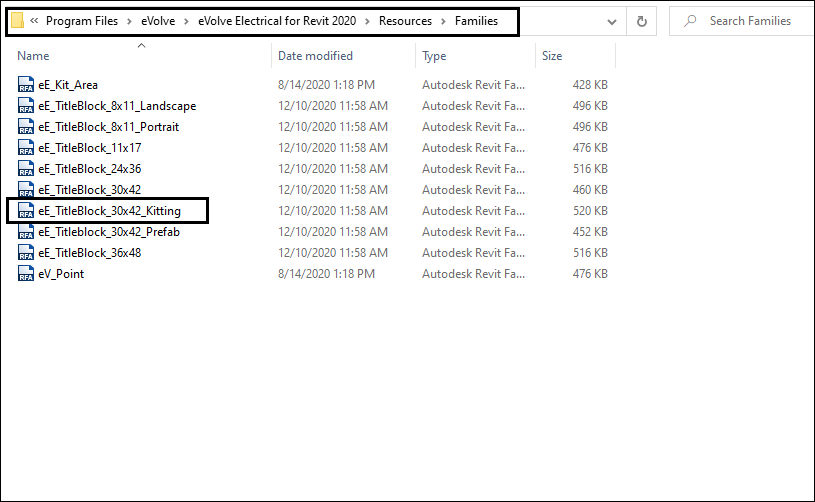Click the 428 KB size value

click(590, 85)
